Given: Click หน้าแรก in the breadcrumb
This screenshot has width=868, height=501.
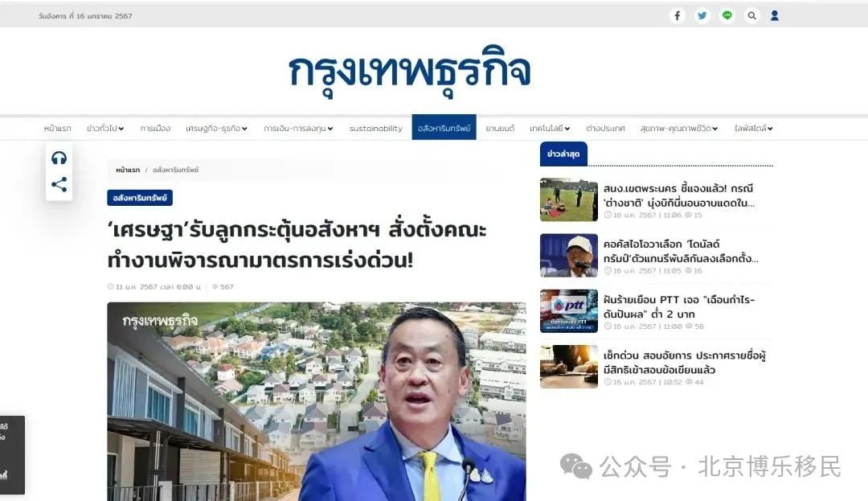Looking at the screenshot, I should [x=128, y=170].
